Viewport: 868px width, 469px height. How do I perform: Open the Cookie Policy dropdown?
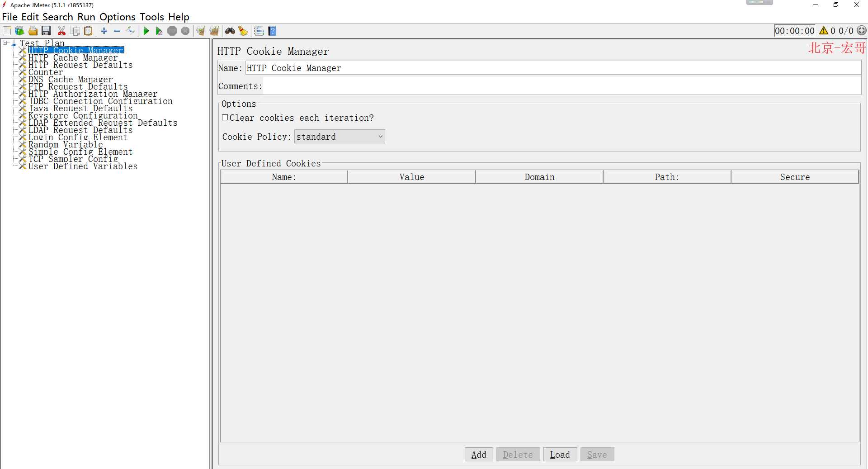(340, 137)
